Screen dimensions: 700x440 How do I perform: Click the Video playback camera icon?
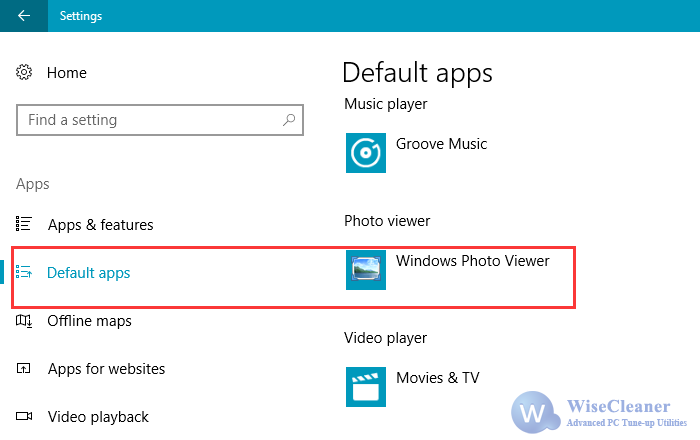[24, 416]
